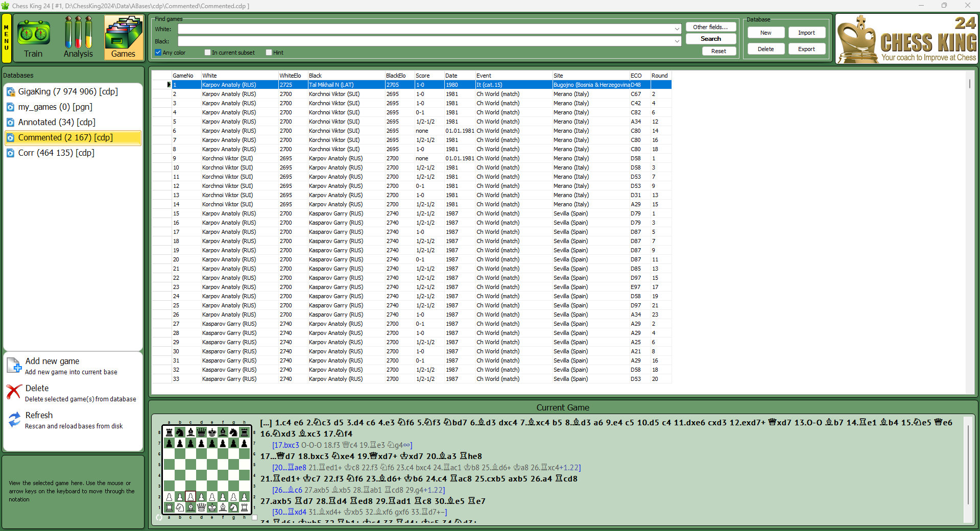Toggle the Any color checkbox

158,53
